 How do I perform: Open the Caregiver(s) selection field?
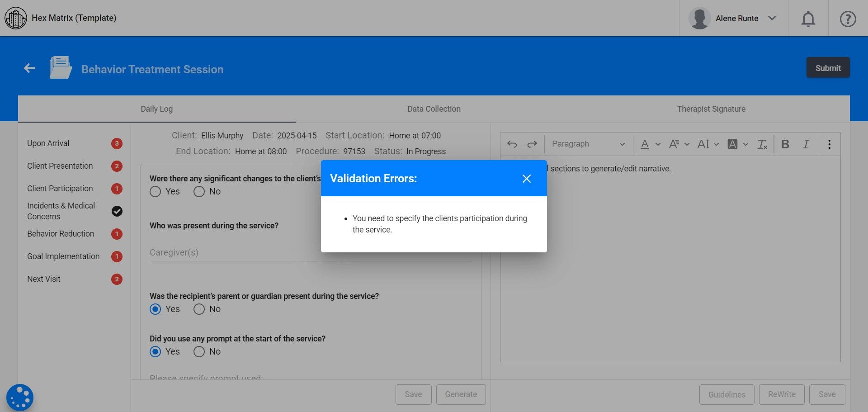[x=311, y=252]
